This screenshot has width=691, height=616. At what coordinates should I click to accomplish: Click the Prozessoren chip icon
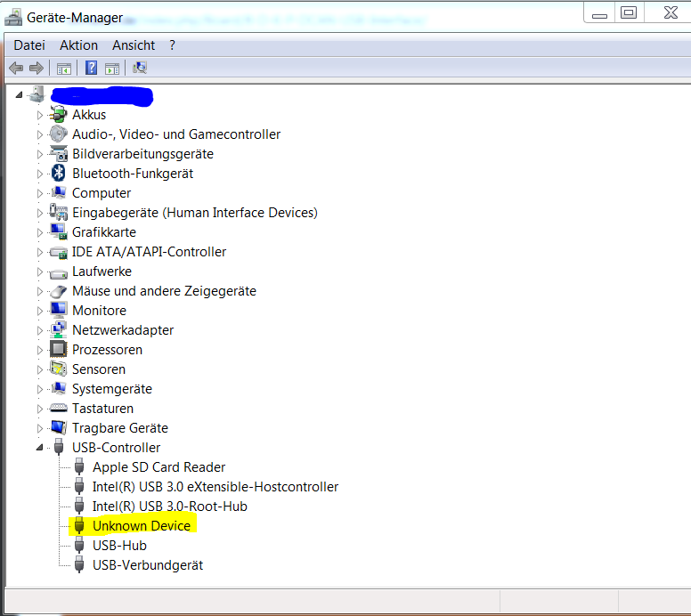(59, 350)
